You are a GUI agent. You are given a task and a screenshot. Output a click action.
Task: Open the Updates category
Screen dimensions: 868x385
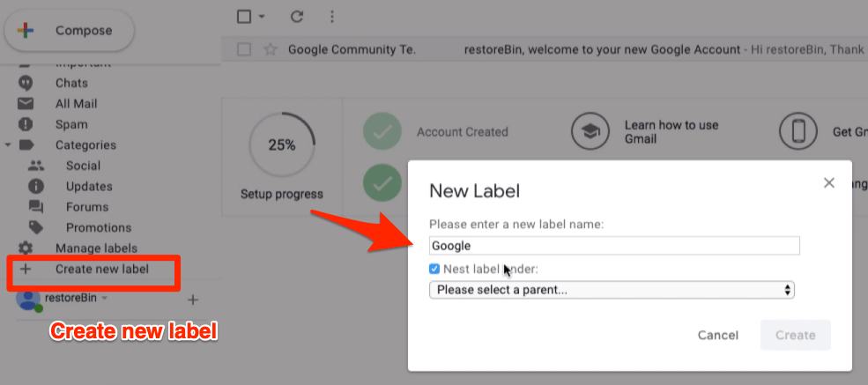89,187
